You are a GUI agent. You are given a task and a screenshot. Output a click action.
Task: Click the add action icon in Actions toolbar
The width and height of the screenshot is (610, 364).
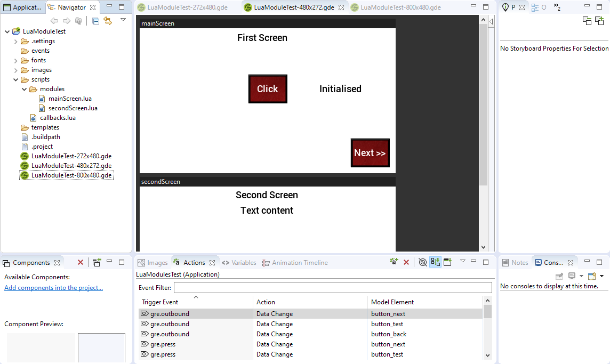(x=394, y=262)
